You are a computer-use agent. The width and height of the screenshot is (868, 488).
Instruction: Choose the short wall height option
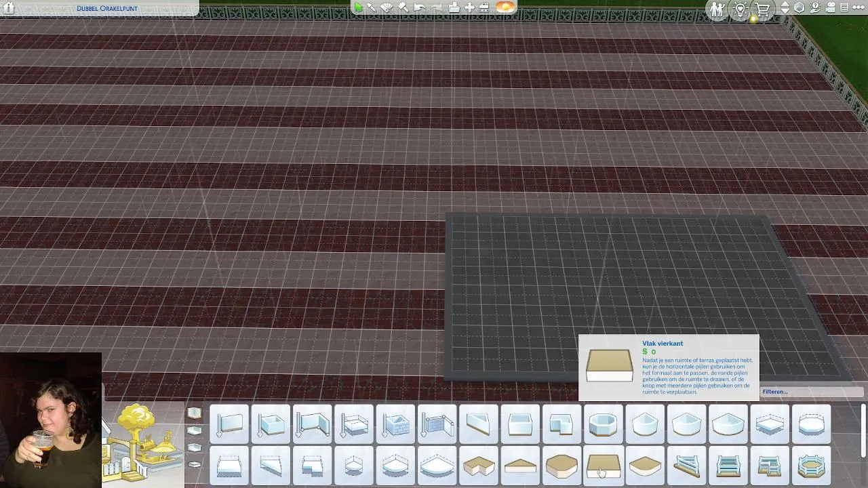[x=195, y=448]
